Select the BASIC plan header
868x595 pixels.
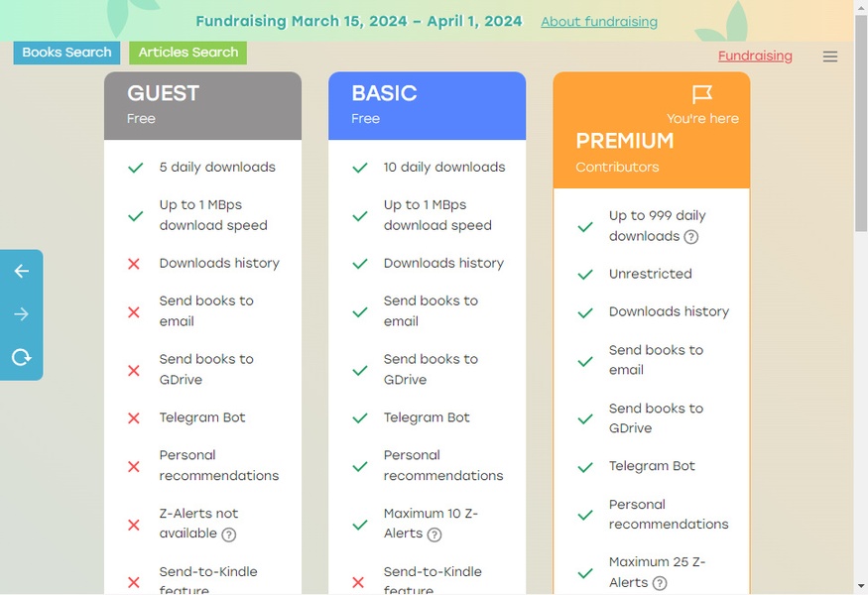click(x=427, y=105)
